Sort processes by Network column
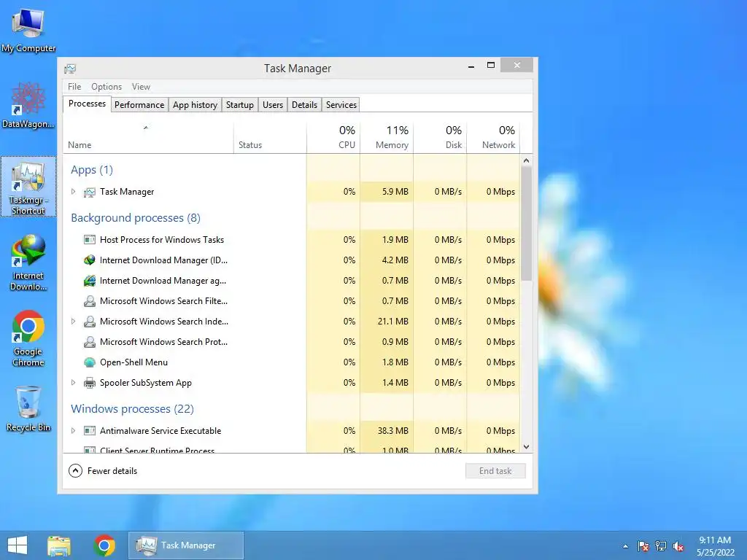 493,138
